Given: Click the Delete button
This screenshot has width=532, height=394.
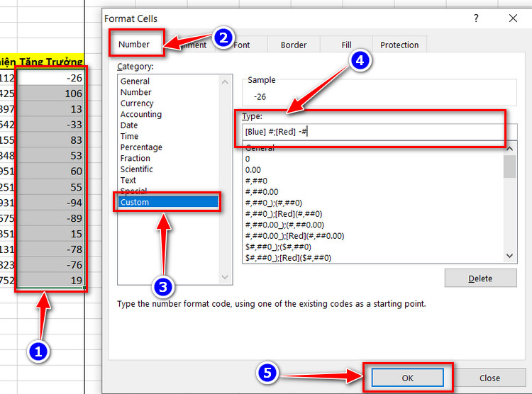Looking at the screenshot, I should [480, 278].
